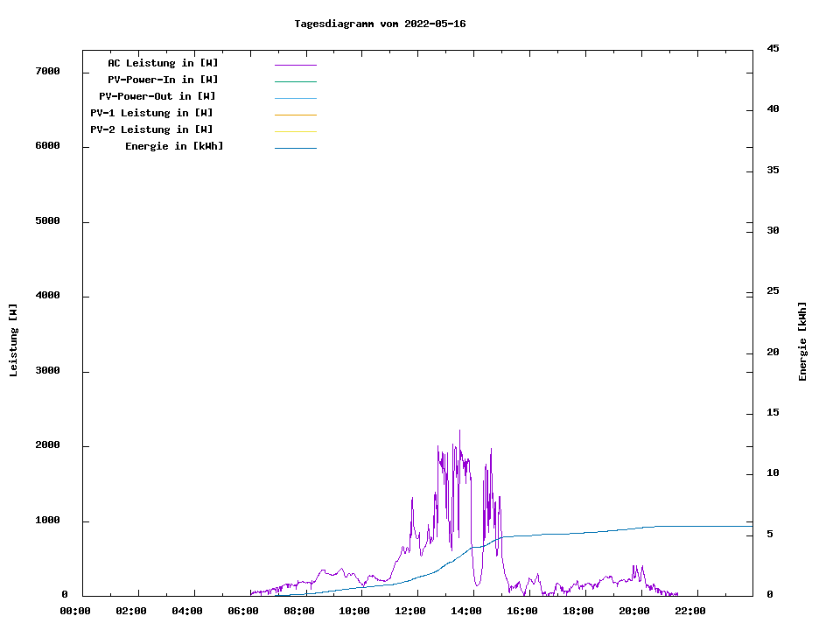The height and width of the screenshot is (630, 840).
Task: Click the 7000 value on power axis
Action: (x=47, y=71)
